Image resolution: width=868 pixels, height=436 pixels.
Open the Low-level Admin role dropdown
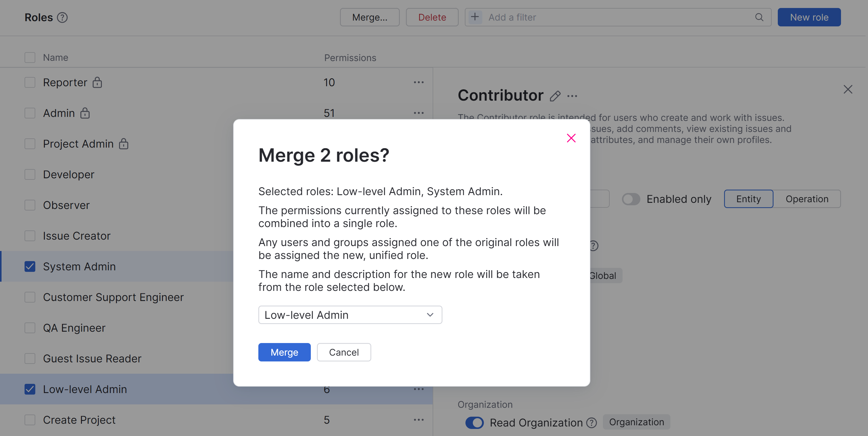tap(350, 315)
